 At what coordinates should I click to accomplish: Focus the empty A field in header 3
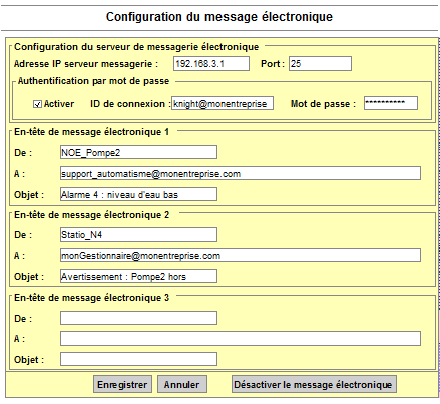click(x=240, y=339)
